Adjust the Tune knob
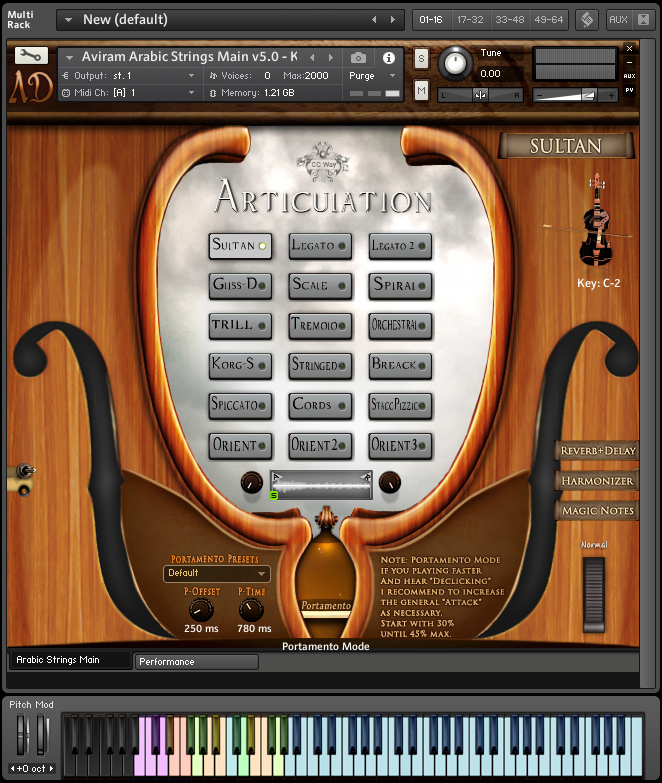 click(454, 63)
